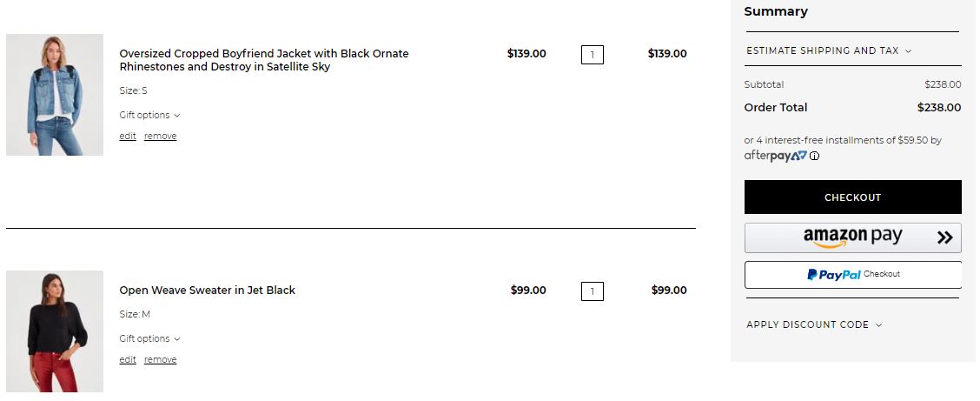Open the Open Weave Sweater title link

coord(207,291)
